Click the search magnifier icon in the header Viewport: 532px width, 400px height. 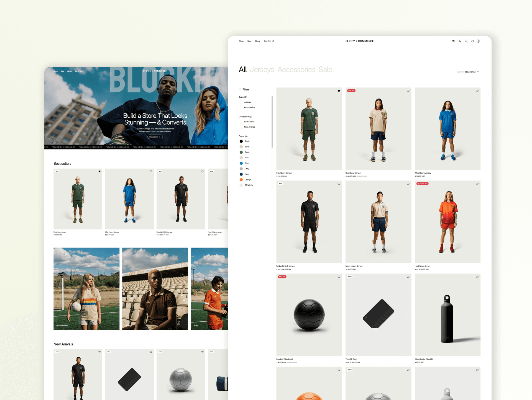[x=466, y=41]
